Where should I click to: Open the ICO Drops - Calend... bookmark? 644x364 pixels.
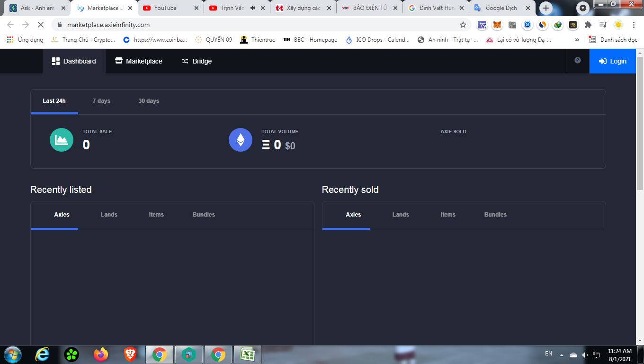tap(378, 40)
